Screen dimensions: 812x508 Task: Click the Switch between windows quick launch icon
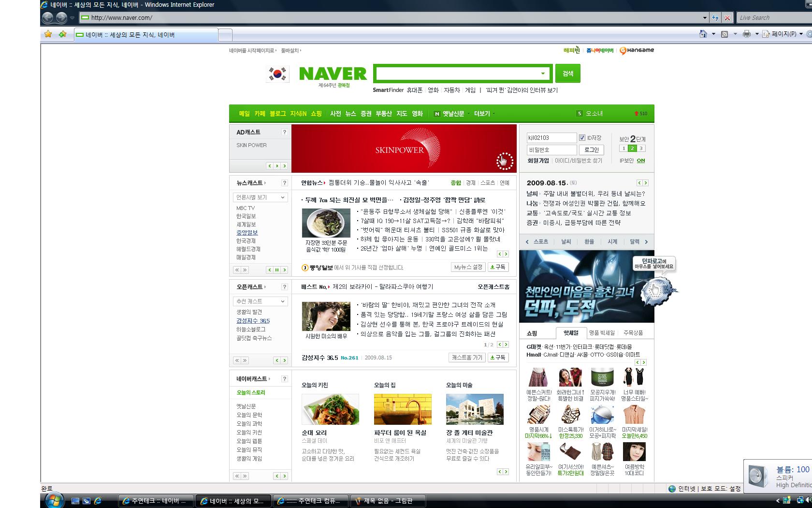point(87,501)
